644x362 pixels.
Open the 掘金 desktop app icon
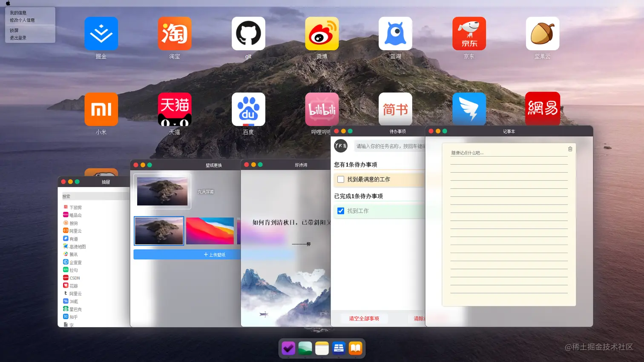coord(101,34)
